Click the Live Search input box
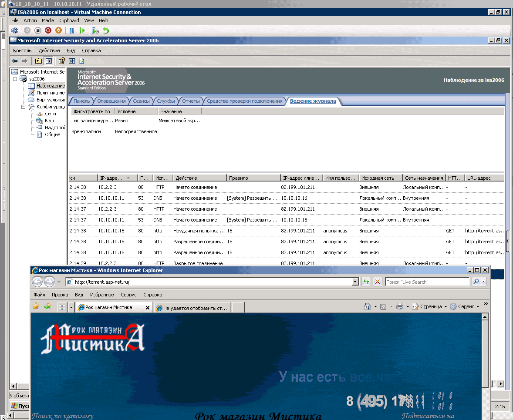513x420 pixels. (x=427, y=282)
